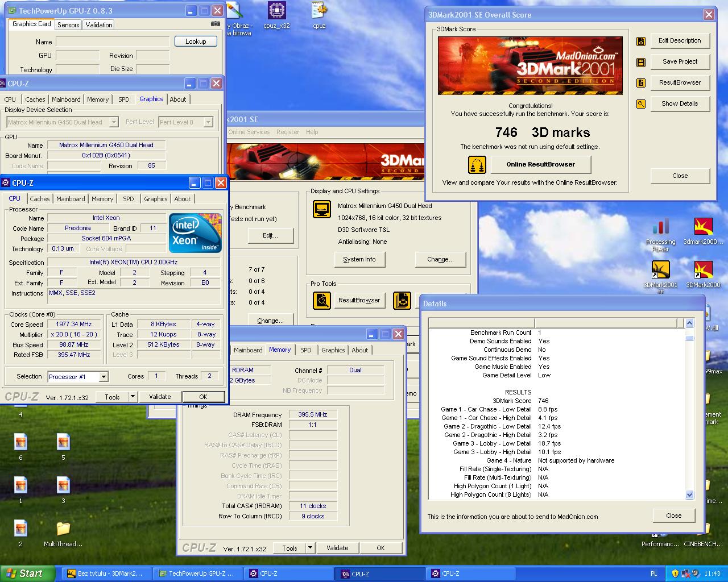The width and height of the screenshot is (728, 582).
Task: Click the Edit... button in 3DMark
Action: coord(270,236)
